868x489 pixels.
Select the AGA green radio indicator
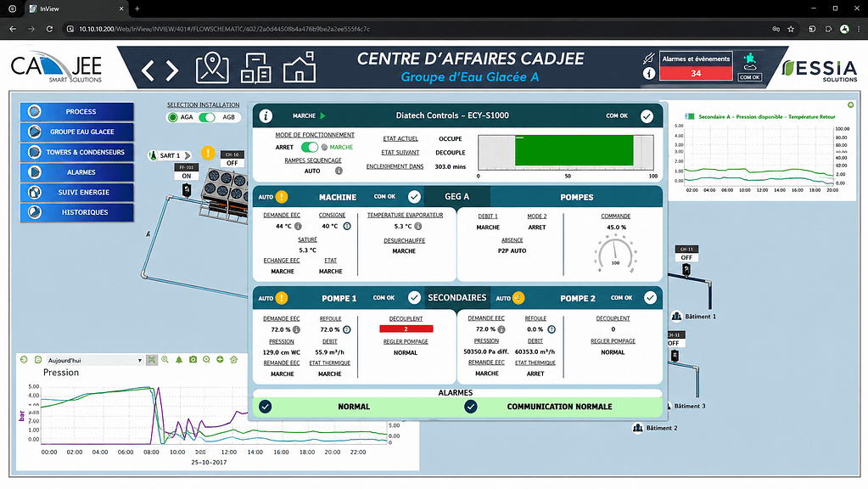click(173, 117)
